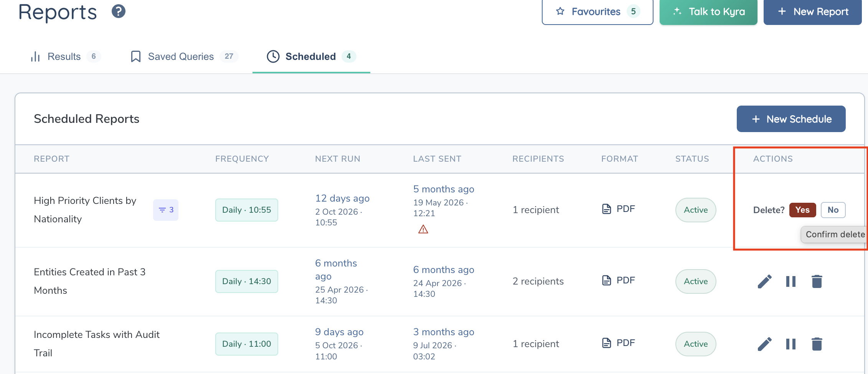The image size is (868, 374).
Task: Delete the Entities Created in Past 3 Months schedule
Action: [x=817, y=281]
